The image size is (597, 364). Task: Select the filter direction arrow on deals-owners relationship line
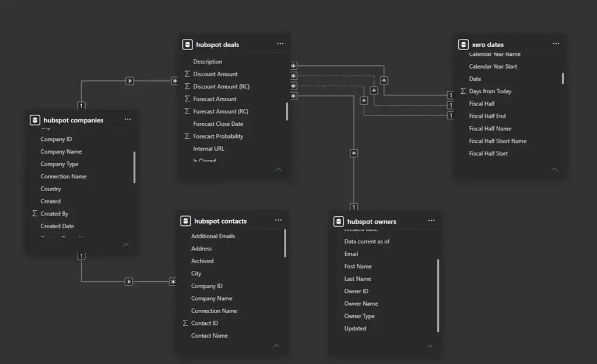coord(354,153)
